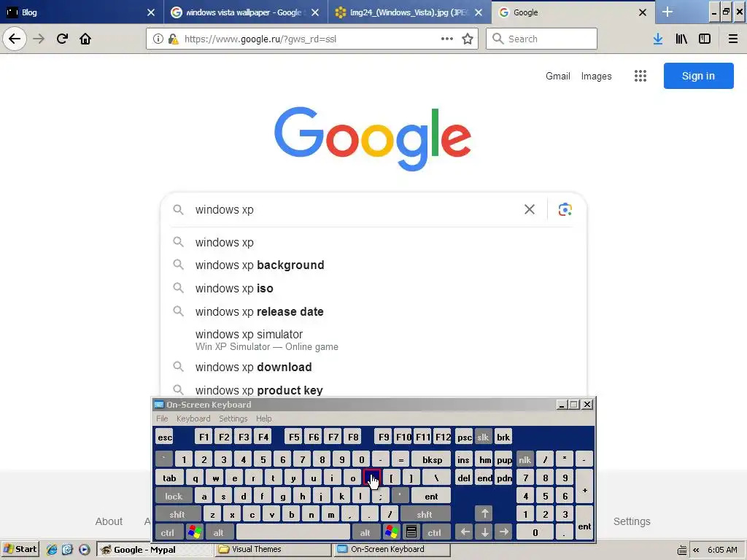Open the Keyboard menu of On-Screen Keyboard

193,419
